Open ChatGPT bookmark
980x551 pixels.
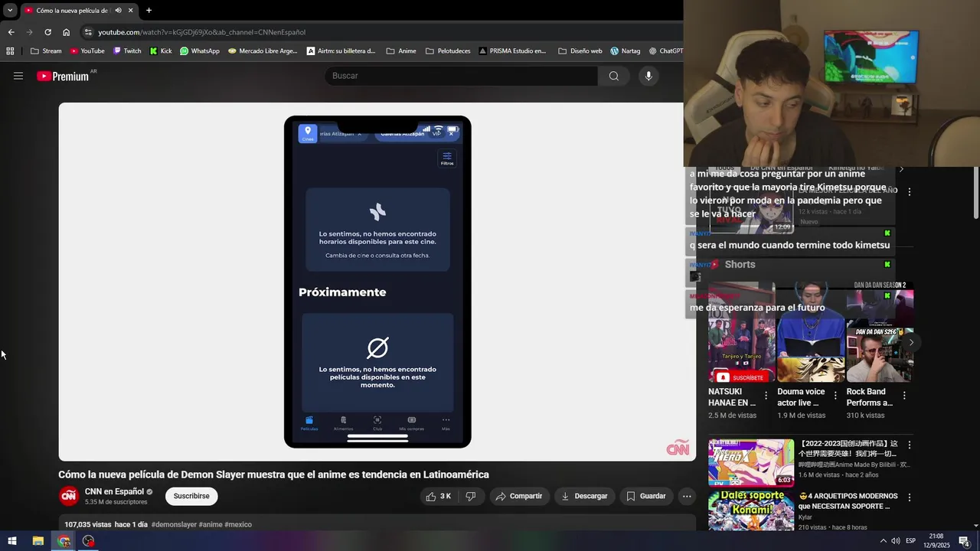tap(665, 51)
